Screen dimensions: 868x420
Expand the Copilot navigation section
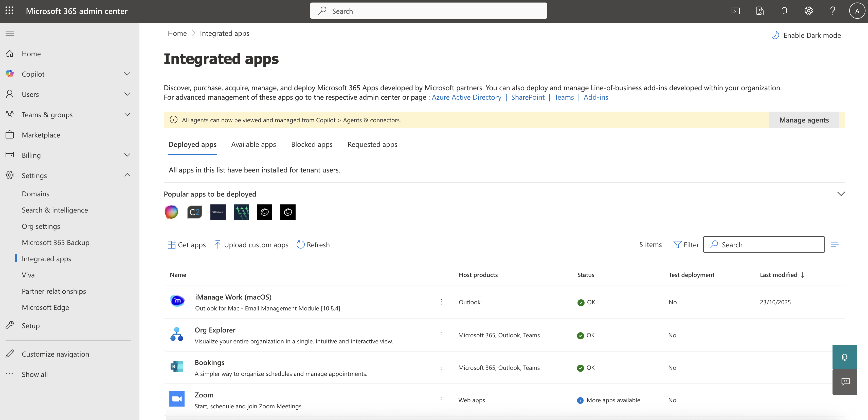click(x=127, y=74)
